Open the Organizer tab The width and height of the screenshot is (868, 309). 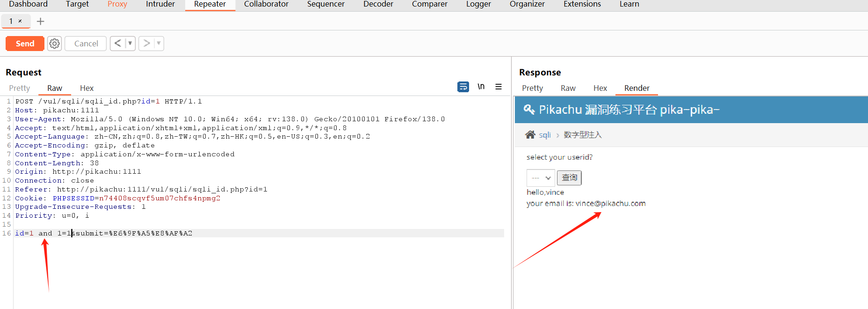527,4
